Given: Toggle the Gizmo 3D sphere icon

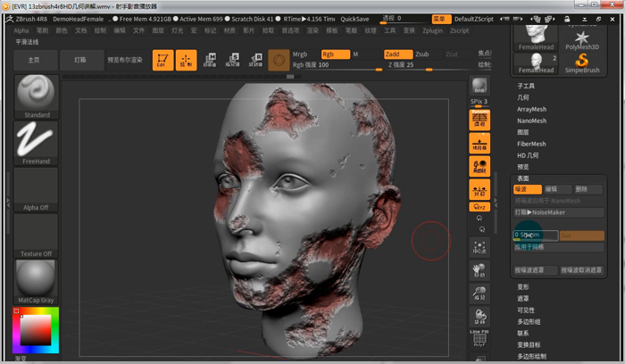Looking at the screenshot, I should click(279, 60).
